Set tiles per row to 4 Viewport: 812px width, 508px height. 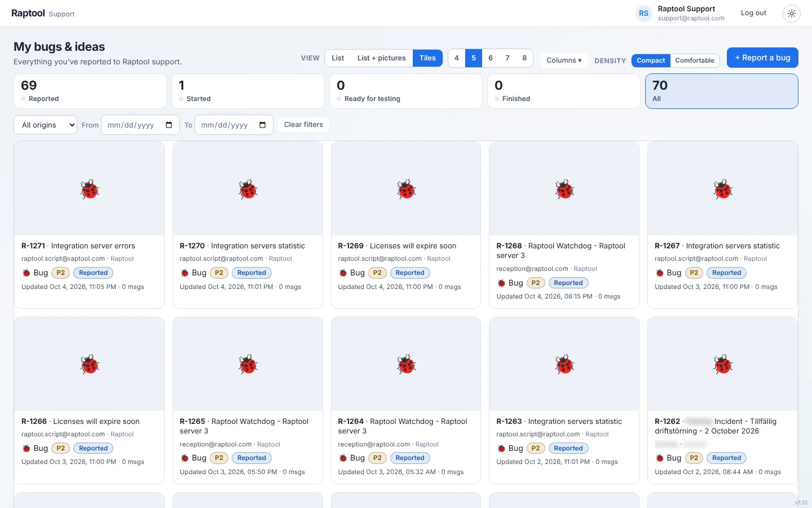457,58
